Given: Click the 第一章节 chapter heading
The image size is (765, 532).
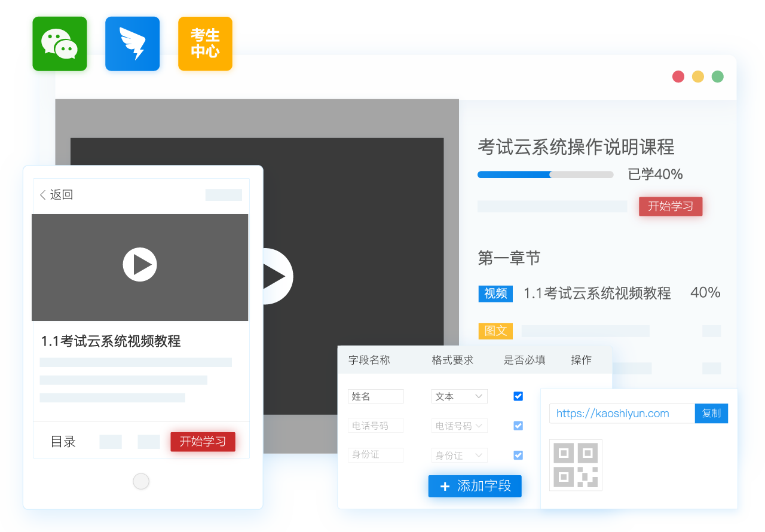Looking at the screenshot, I should coord(509,258).
